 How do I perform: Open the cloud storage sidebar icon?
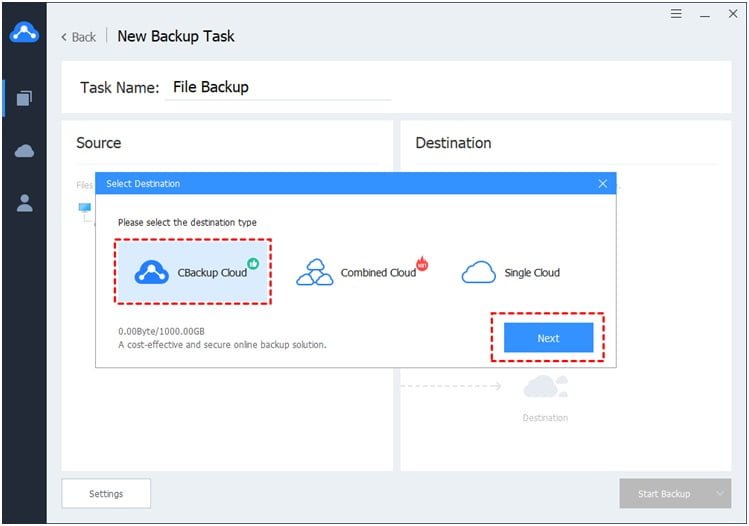pos(24,151)
